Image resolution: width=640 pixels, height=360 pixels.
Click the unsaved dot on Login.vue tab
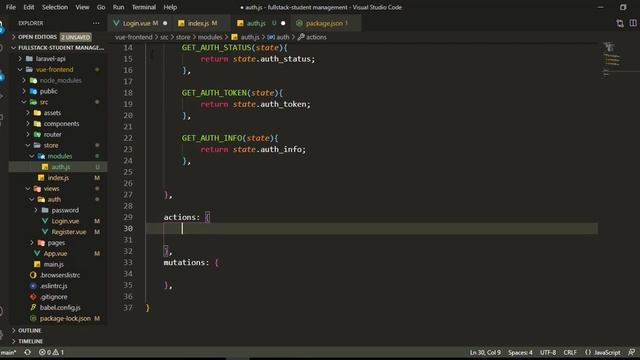(x=165, y=23)
